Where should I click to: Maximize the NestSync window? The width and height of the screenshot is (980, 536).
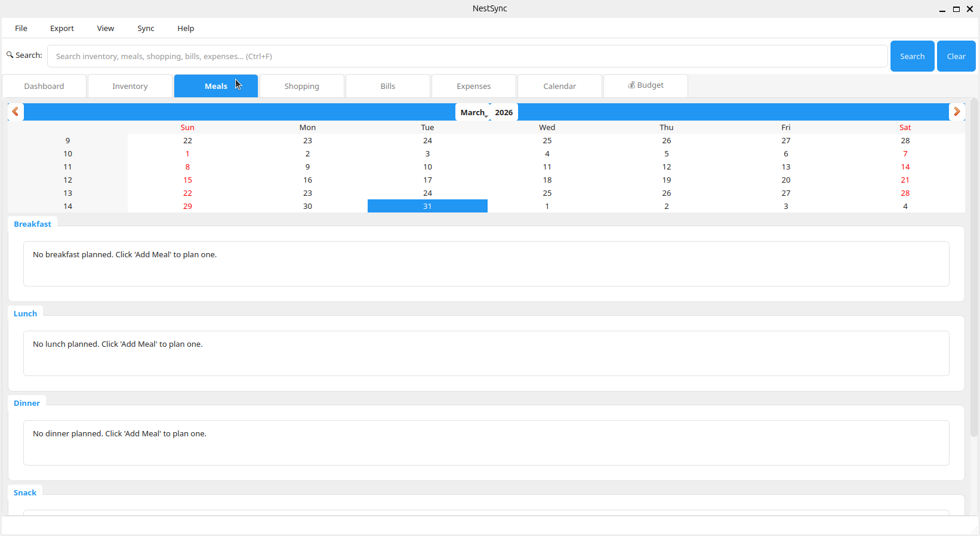956,9
